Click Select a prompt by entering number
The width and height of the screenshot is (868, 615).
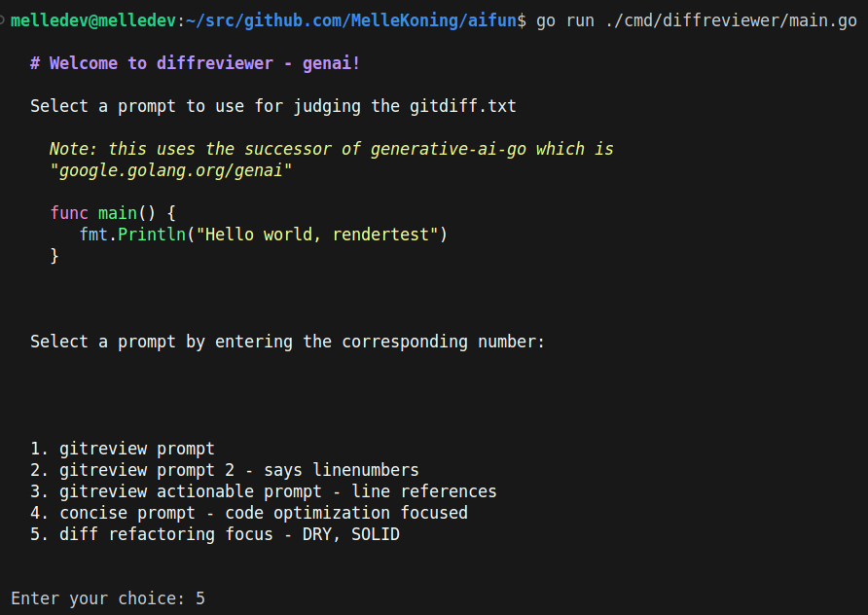pos(287,342)
